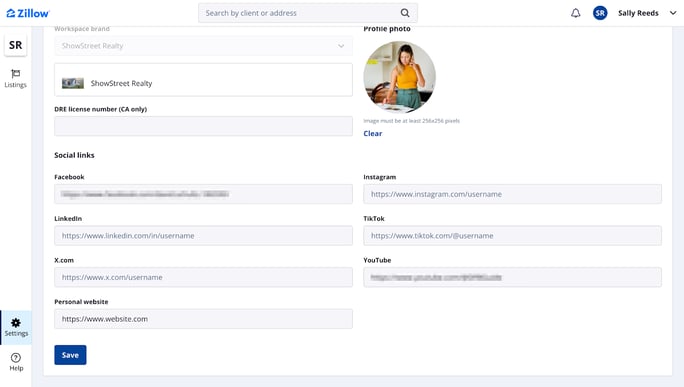Open Help in the sidebar

16,362
